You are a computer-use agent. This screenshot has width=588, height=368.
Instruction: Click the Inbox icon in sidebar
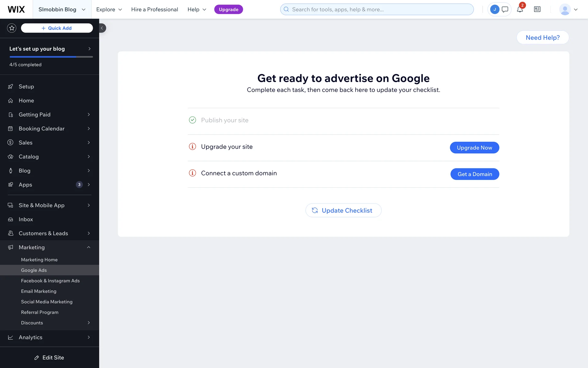pyautogui.click(x=10, y=219)
